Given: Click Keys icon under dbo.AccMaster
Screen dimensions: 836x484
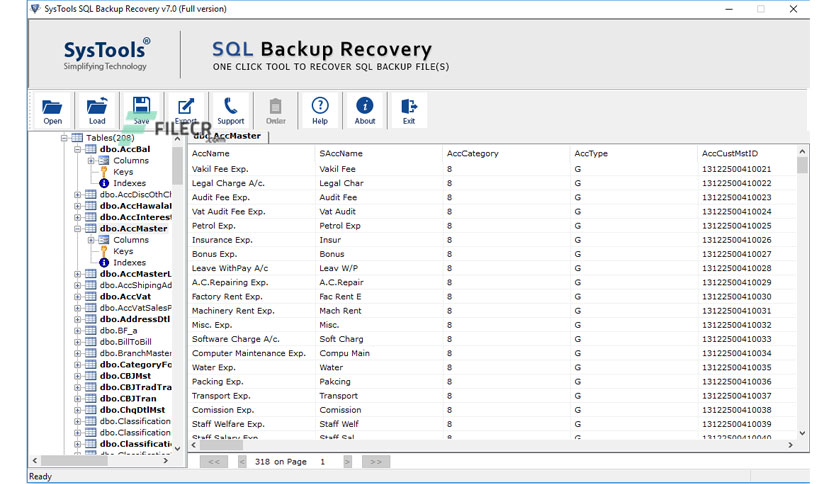Looking at the screenshot, I should [104, 251].
